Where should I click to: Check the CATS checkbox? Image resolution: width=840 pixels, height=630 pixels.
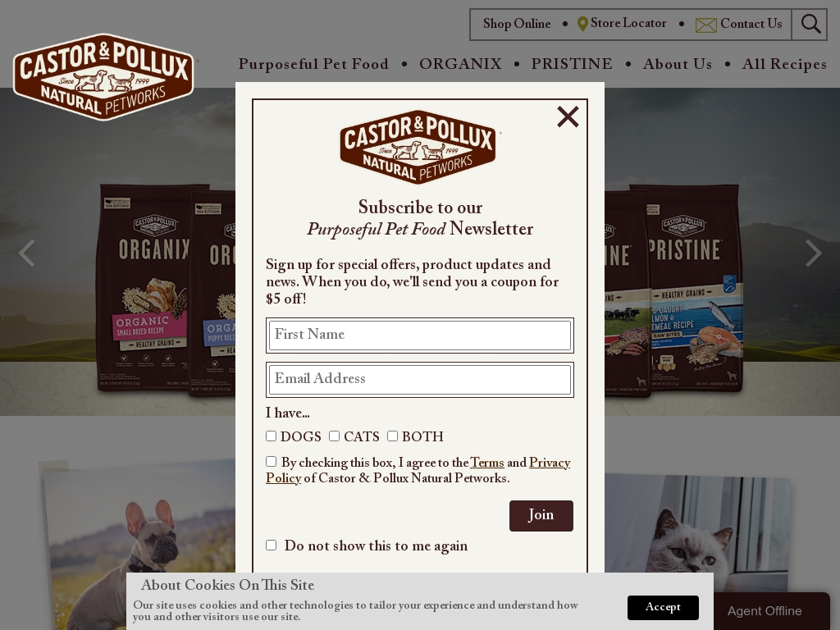(335, 436)
